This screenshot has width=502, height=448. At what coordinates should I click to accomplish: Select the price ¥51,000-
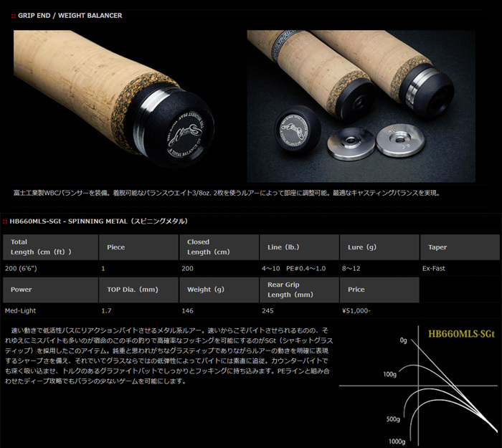pos(356,310)
